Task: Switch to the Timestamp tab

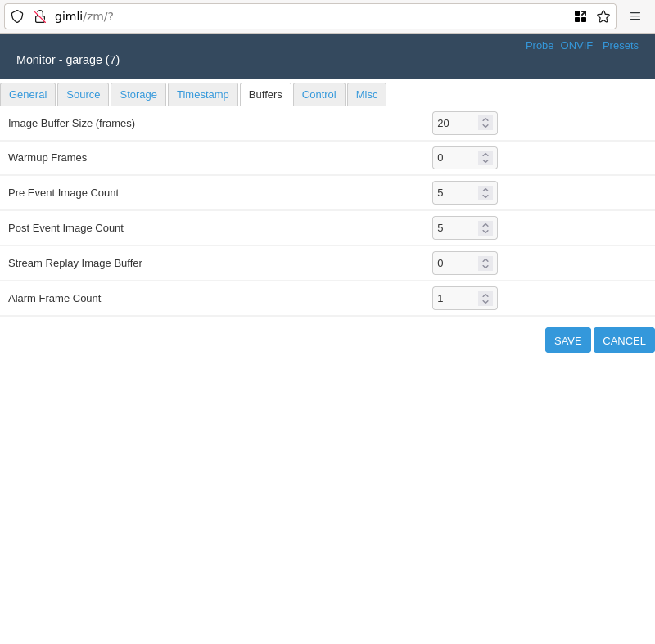Action: coord(202,94)
